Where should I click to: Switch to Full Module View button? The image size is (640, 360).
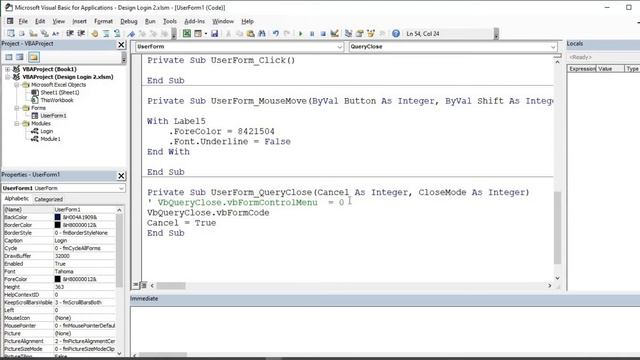(143, 285)
